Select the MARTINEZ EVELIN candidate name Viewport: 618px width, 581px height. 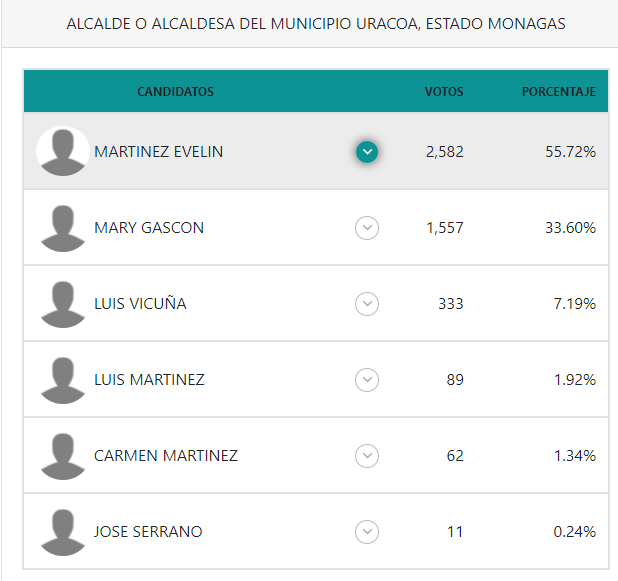(x=158, y=152)
